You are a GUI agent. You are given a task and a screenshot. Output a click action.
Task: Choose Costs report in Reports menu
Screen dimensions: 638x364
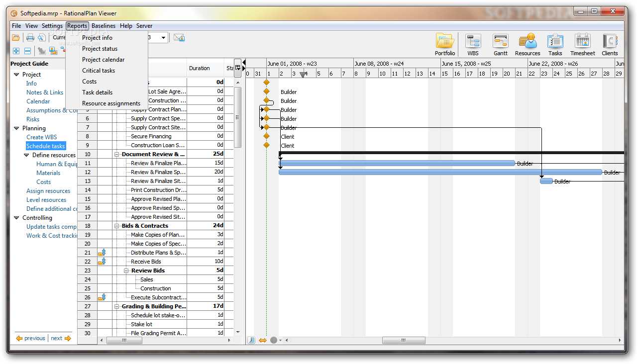coord(106,82)
